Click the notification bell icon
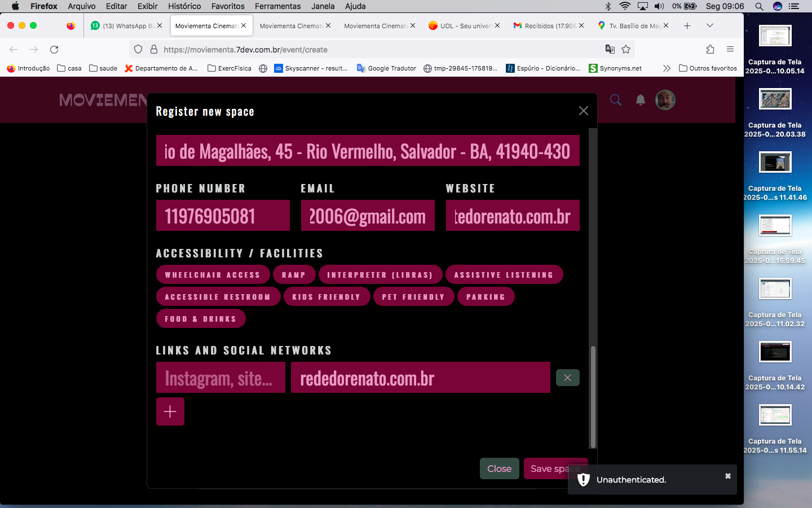The height and width of the screenshot is (508, 812). click(640, 100)
